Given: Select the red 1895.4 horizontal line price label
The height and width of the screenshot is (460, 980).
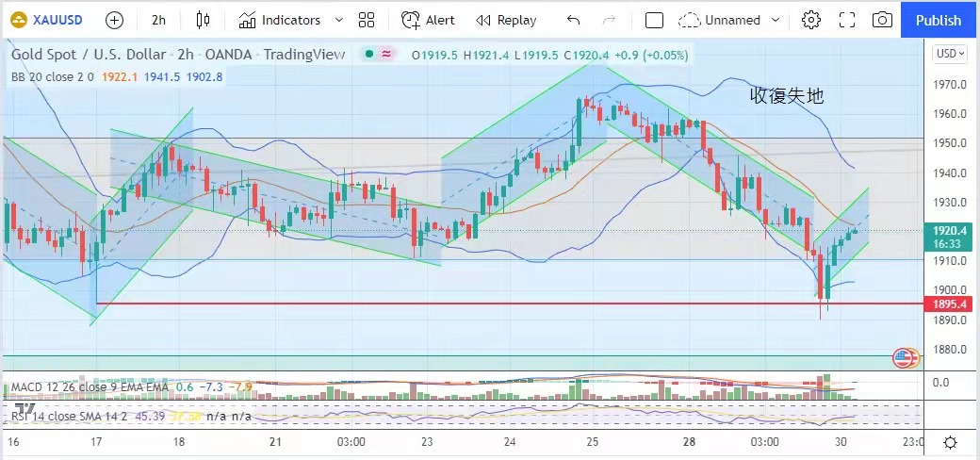Looking at the screenshot, I should tap(948, 304).
